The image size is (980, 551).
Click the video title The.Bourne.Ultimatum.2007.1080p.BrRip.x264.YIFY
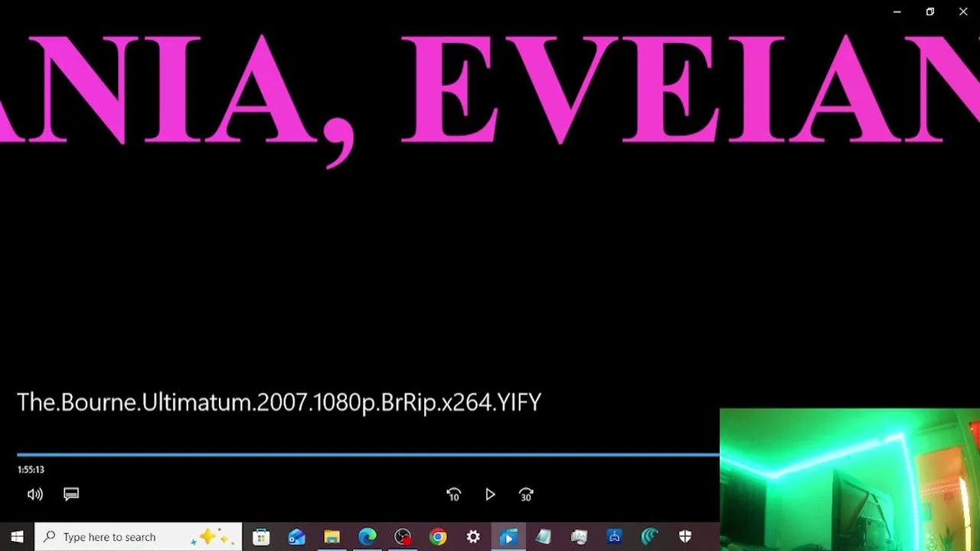pos(279,403)
